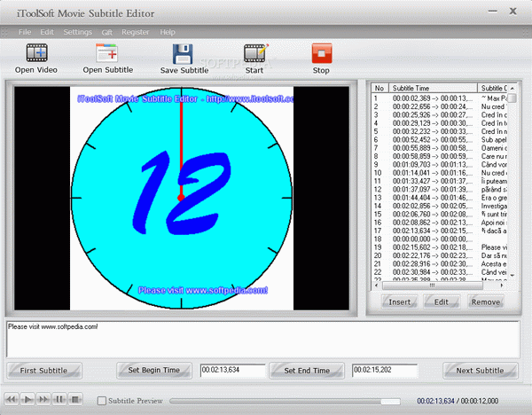Select subtitle row 7 at 00:00:55,889
This screenshot has width=532, height=415.
[440, 148]
